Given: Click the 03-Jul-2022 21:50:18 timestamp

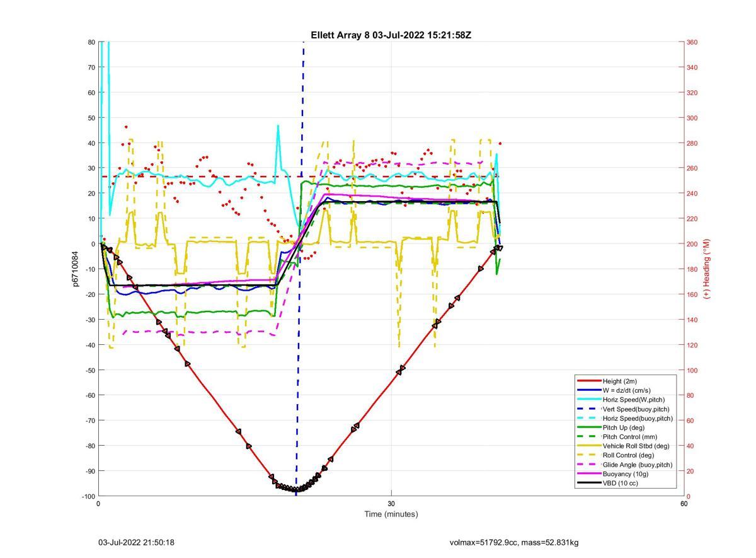Looking at the screenshot, I should point(136,542).
